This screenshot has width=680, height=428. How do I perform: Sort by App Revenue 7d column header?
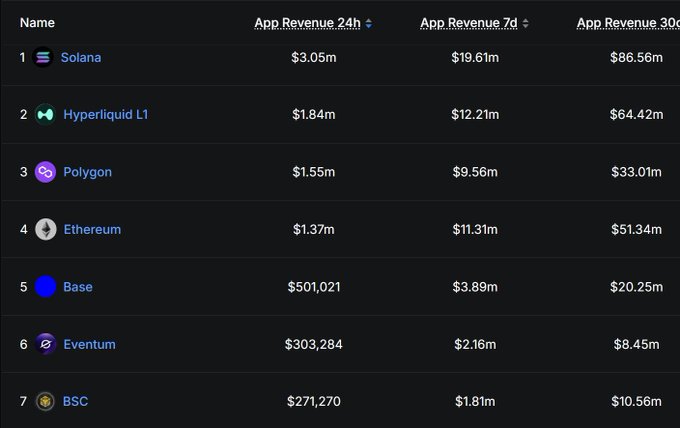pyautogui.click(x=469, y=23)
